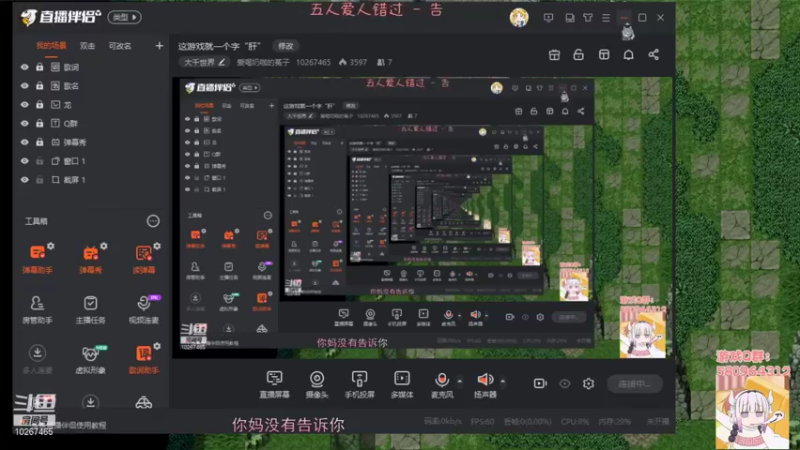Open the layout panel icon in header

[x=604, y=55]
